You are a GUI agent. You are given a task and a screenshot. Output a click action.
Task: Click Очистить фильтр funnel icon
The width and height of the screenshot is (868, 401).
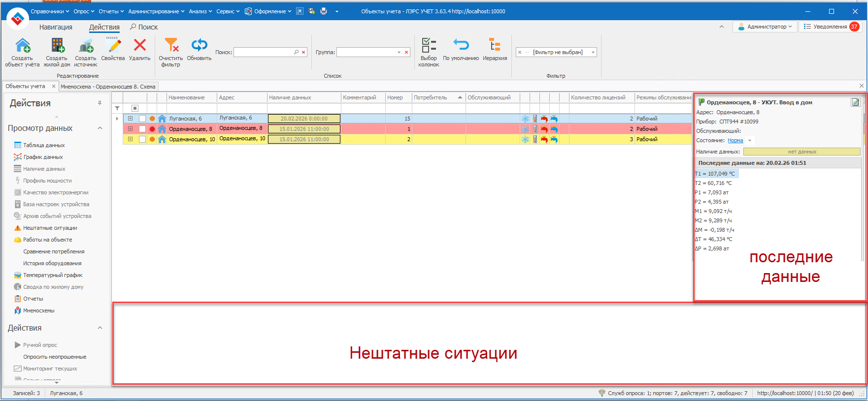(x=171, y=46)
